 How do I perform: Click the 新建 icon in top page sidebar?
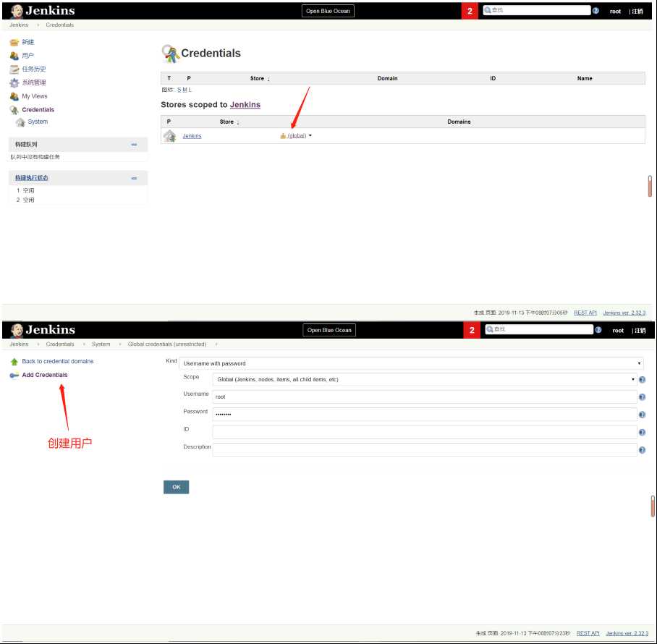[14, 42]
